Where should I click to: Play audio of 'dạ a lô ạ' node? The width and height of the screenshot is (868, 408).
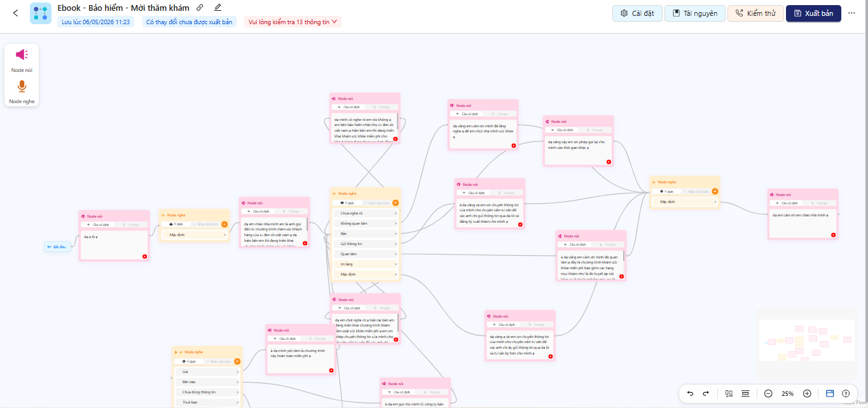pos(145,257)
